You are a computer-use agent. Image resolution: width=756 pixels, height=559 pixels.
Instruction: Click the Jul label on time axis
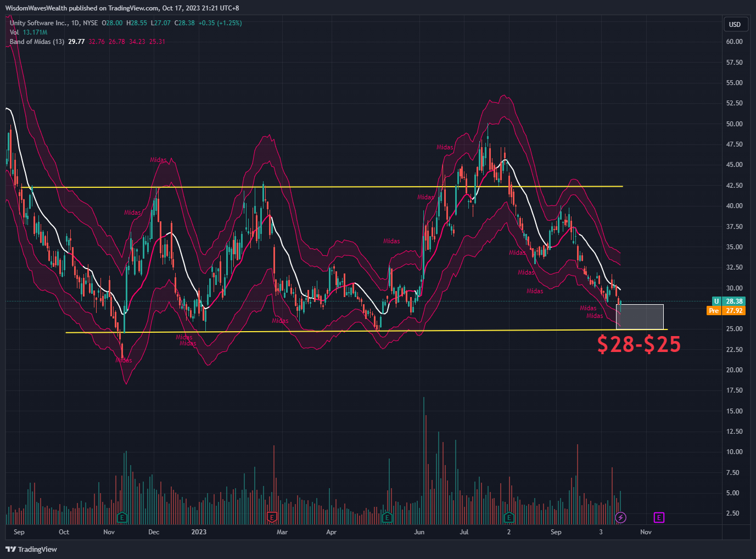(464, 532)
